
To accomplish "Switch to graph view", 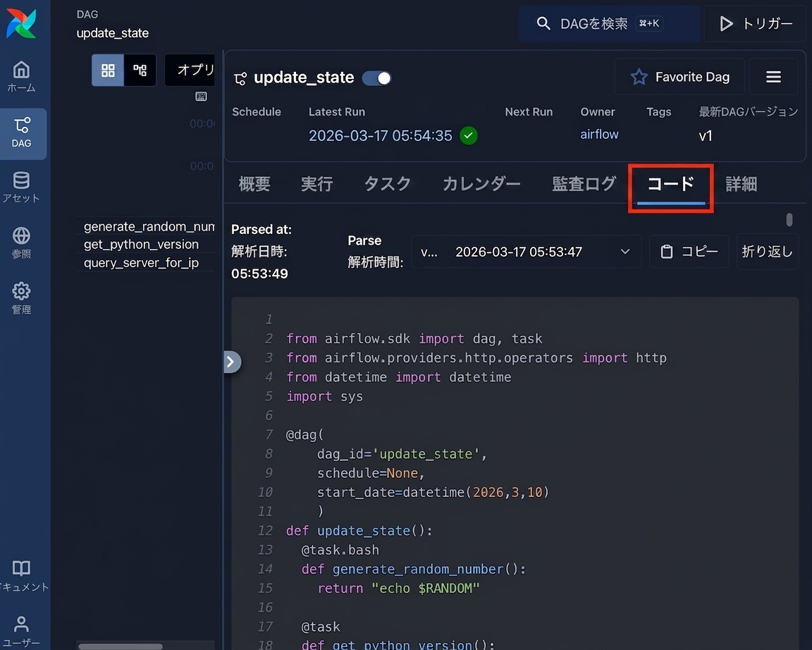I will click(x=140, y=70).
